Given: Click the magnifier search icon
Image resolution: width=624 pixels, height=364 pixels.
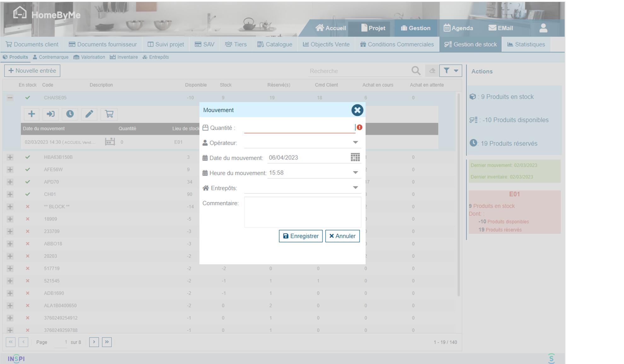Looking at the screenshot, I should [x=416, y=71].
